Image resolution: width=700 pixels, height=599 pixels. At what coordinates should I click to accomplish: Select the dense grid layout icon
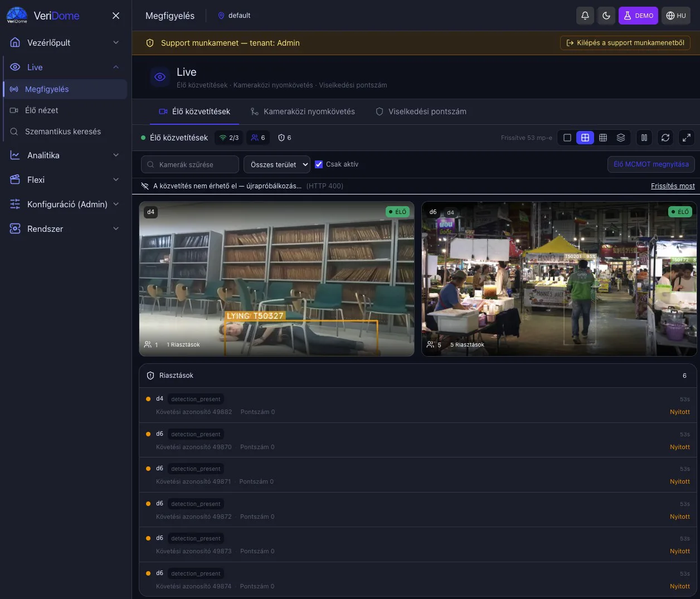(603, 138)
